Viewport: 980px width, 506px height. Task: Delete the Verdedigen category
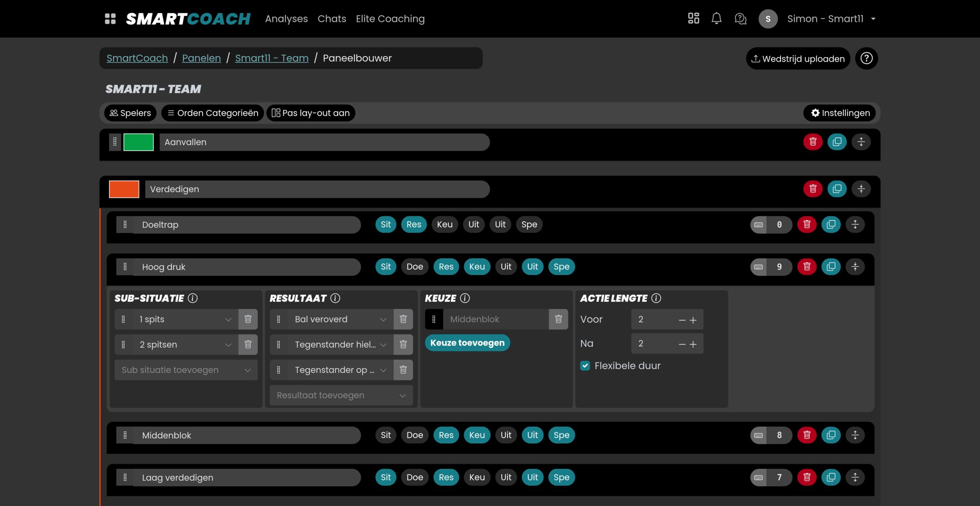click(813, 189)
